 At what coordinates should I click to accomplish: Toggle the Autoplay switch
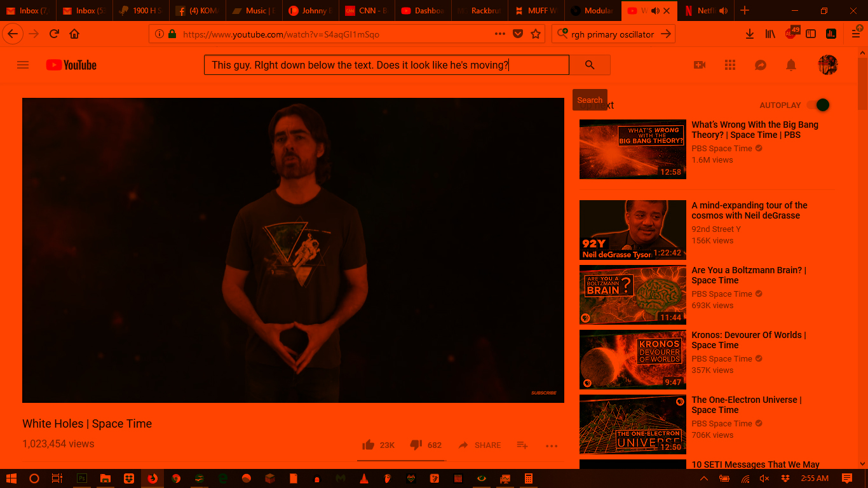[x=818, y=105]
